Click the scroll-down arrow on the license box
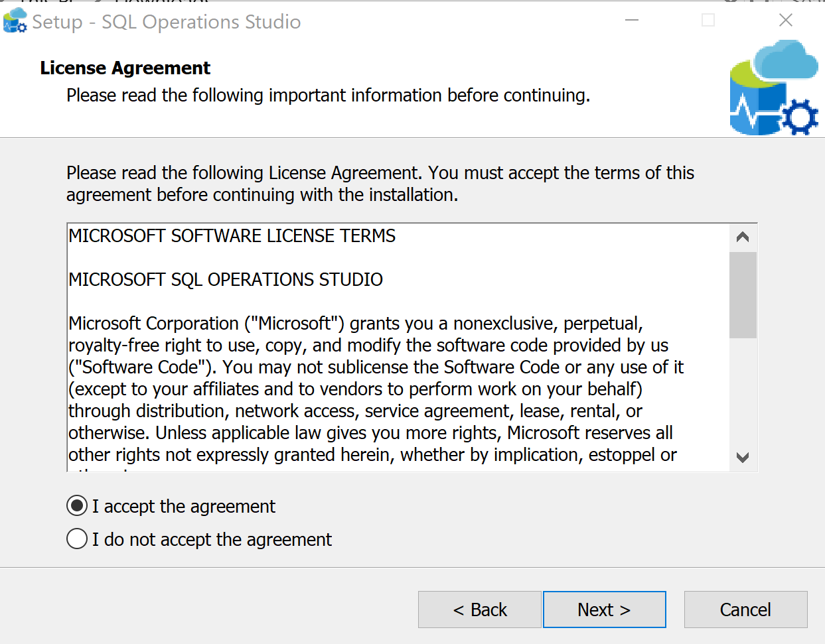 coord(743,458)
